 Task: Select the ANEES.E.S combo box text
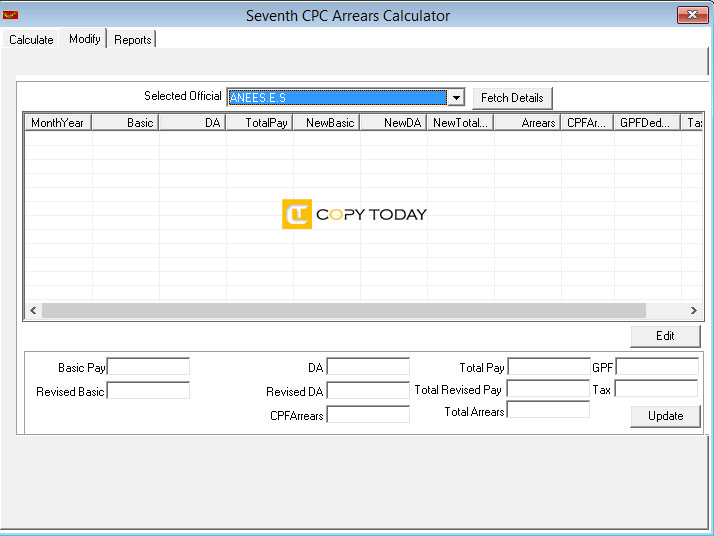(x=337, y=97)
